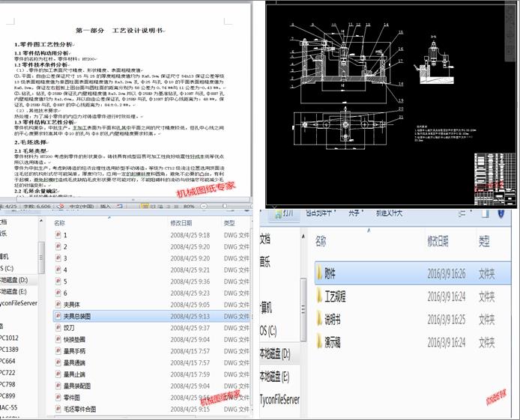Open the view options dropdown arrow in folder window
This screenshot has width=520, height=420.
pyautogui.click(x=471, y=213)
